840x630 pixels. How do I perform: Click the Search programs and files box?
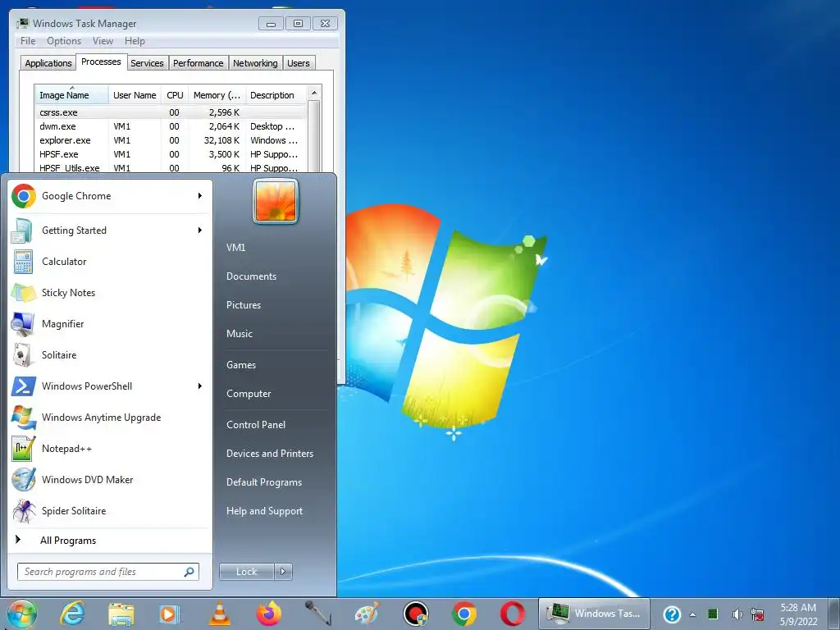click(107, 572)
